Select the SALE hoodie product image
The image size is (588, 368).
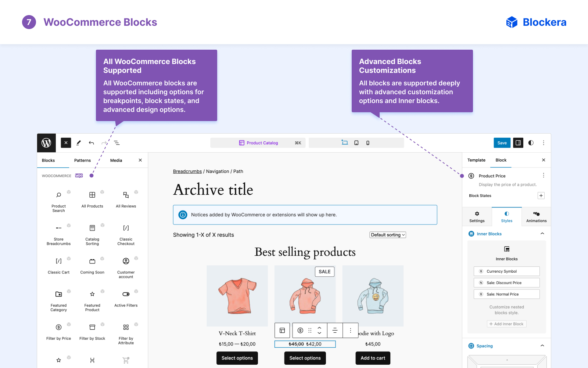305,296
